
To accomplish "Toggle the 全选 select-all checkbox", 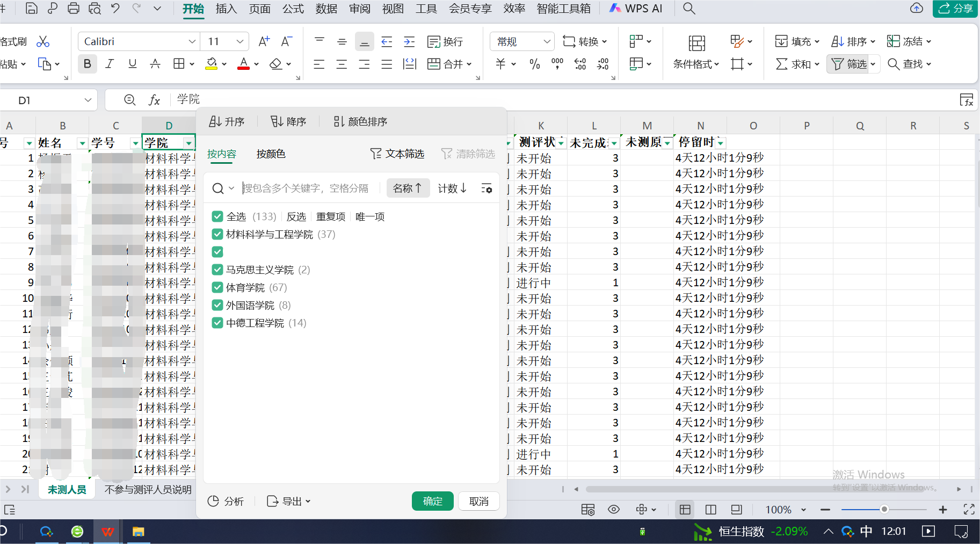I will coord(217,216).
